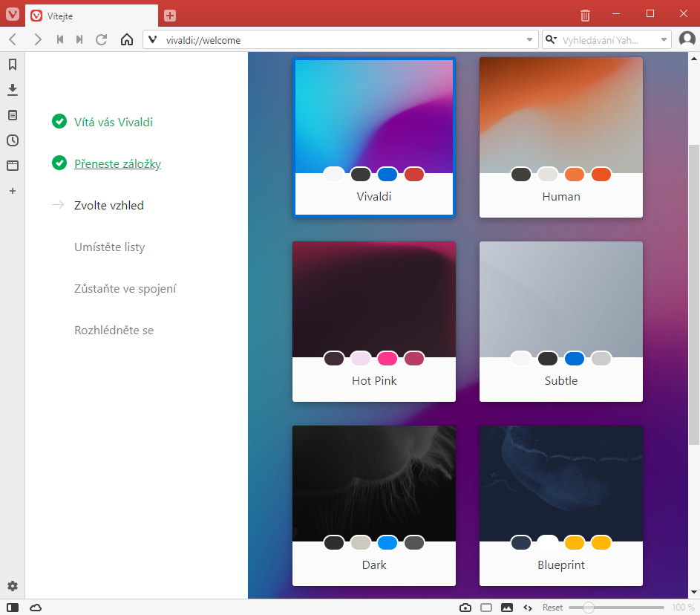The height and width of the screenshot is (615, 700).
Task: Open the Notes panel
Action: coord(13,115)
